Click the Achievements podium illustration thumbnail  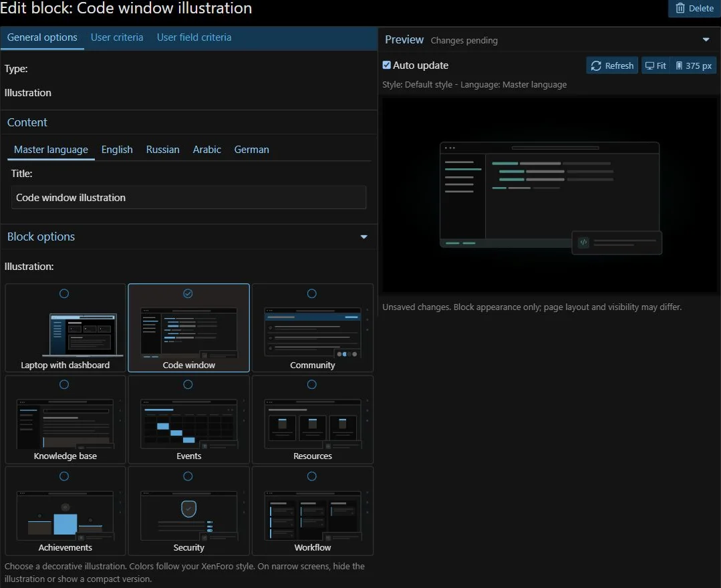click(x=65, y=516)
